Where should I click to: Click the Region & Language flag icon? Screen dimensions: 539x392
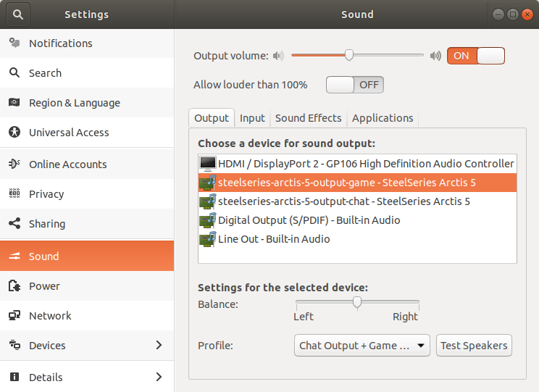pyautogui.click(x=14, y=102)
